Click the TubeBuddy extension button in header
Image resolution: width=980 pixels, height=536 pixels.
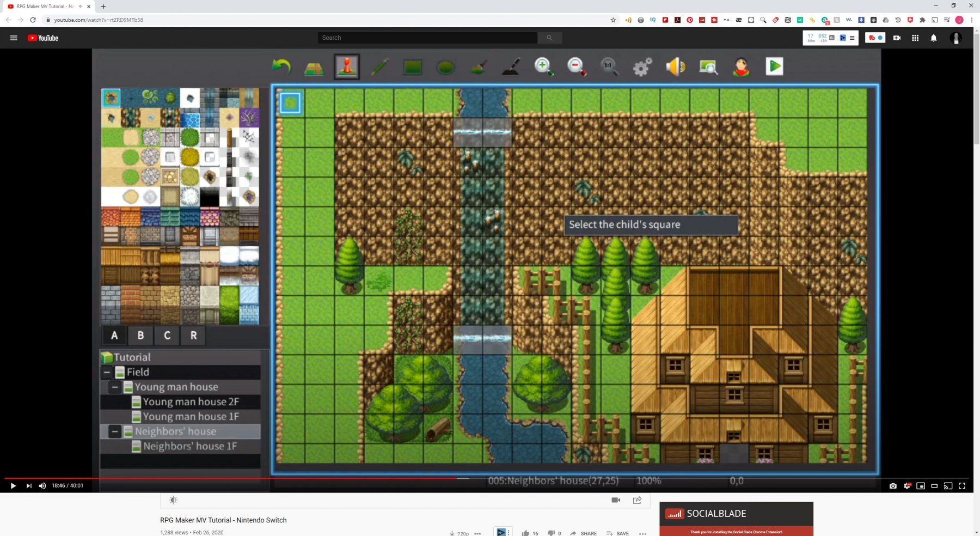(875, 38)
